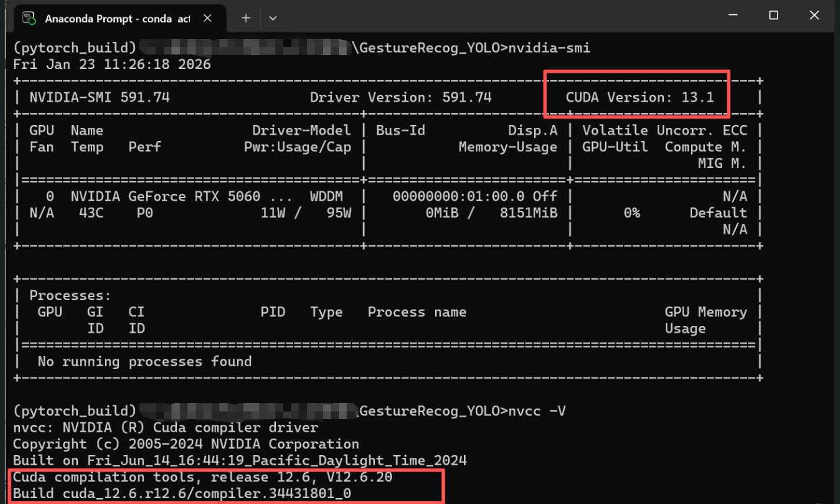
Task: Click the P0 performance state value
Action: (145, 213)
